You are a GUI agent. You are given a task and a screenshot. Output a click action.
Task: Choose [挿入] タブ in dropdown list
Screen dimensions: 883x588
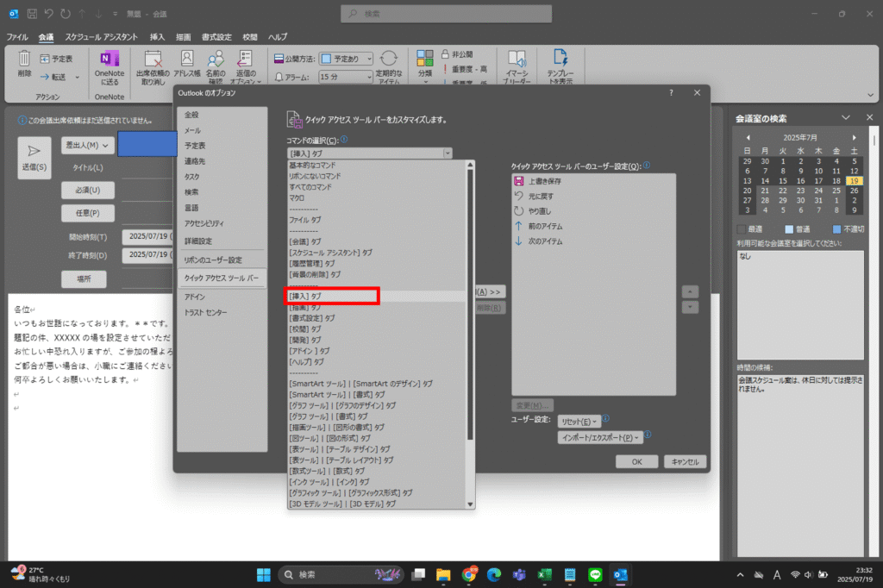tap(377, 296)
